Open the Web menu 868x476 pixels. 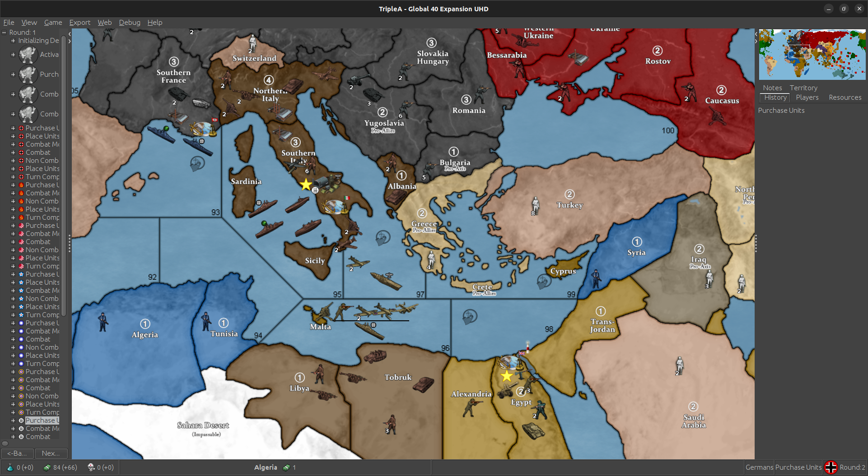[x=104, y=22]
